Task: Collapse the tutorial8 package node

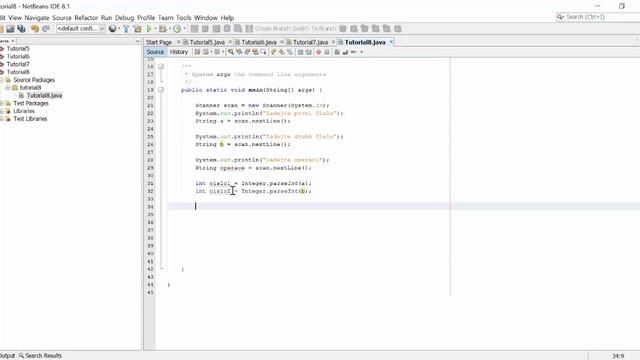Action: pyautogui.click(x=7, y=88)
